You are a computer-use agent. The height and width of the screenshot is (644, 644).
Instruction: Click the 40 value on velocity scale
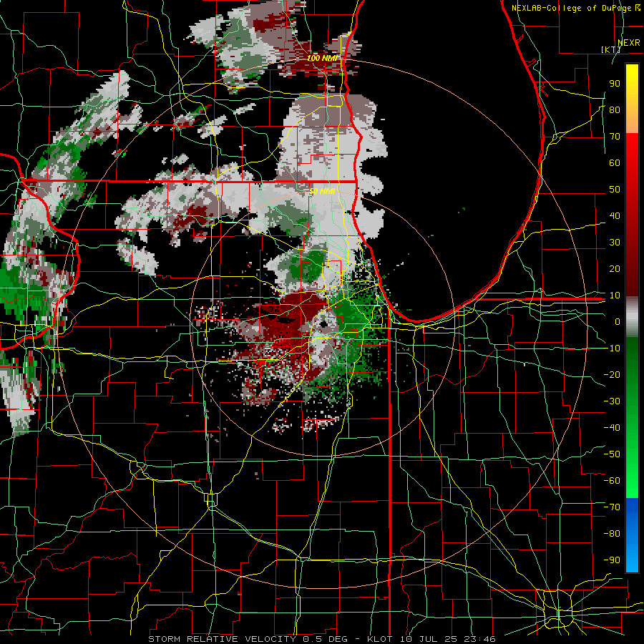[615, 215]
